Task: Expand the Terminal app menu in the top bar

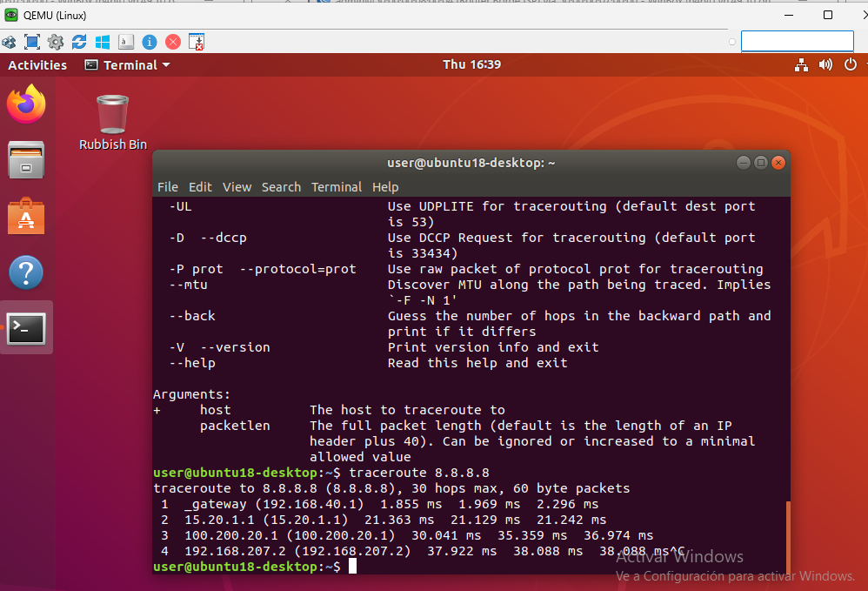Action: point(127,64)
